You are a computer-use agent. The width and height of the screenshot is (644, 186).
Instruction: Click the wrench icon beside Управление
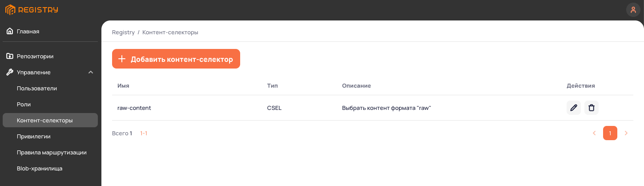(x=10, y=73)
